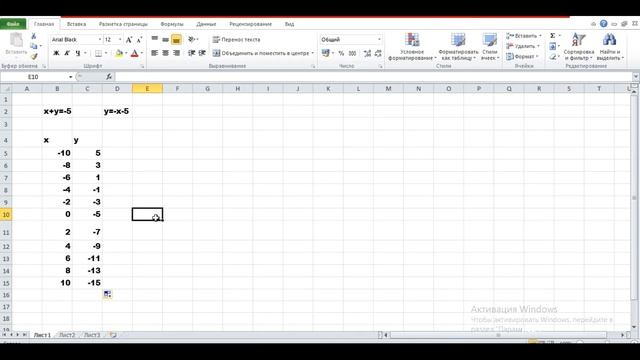
Task: Select the Format Painter brush icon
Action: click(x=34, y=56)
